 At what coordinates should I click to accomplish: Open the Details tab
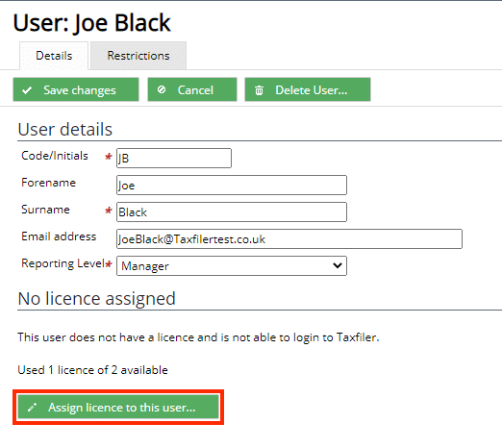(x=54, y=56)
